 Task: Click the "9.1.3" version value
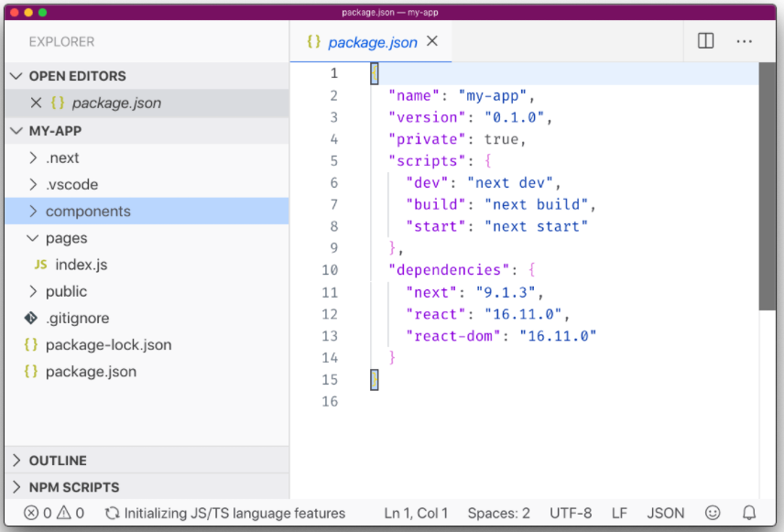pos(506,292)
